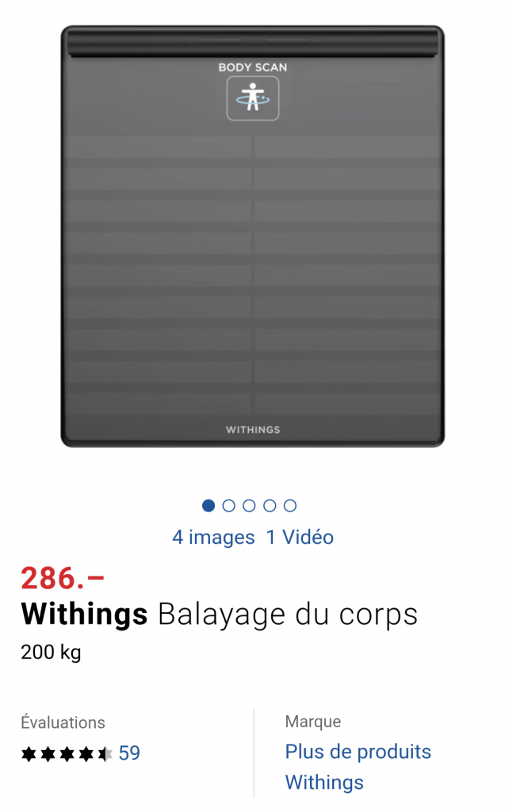This screenshot has height=812, width=505.
Task: Click the third star in the rating row
Action: point(67,753)
